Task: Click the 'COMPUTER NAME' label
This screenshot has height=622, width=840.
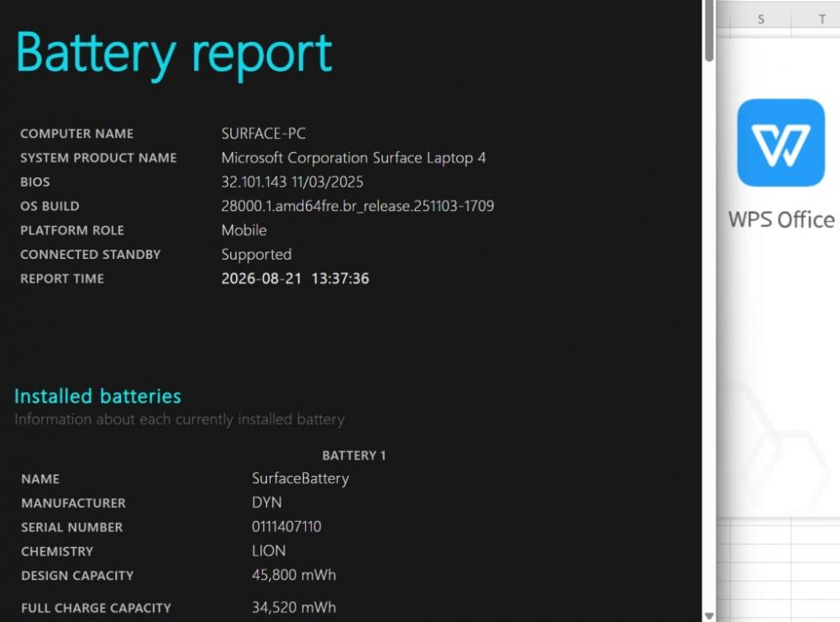Action: tap(77, 134)
